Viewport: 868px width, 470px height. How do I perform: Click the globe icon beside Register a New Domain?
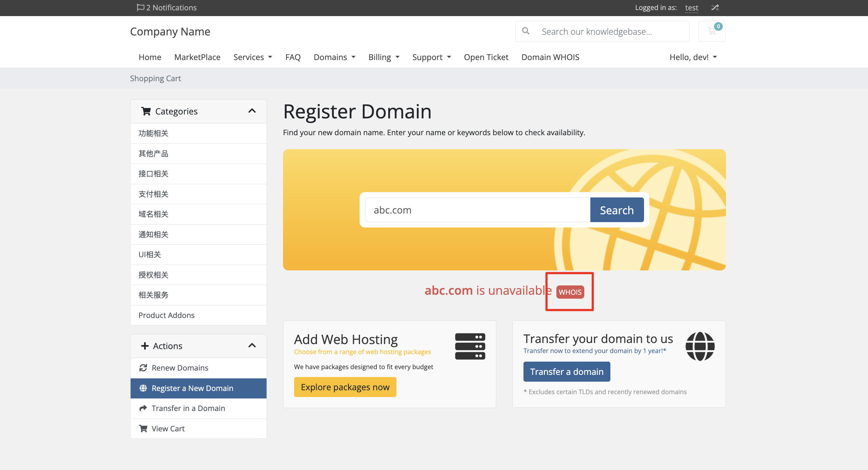coord(143,388)
